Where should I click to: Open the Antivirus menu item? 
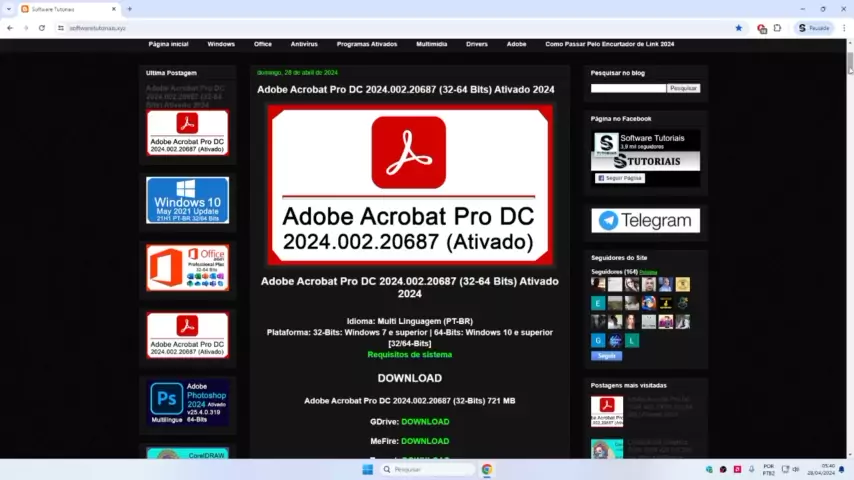click(x=304, y=44)
